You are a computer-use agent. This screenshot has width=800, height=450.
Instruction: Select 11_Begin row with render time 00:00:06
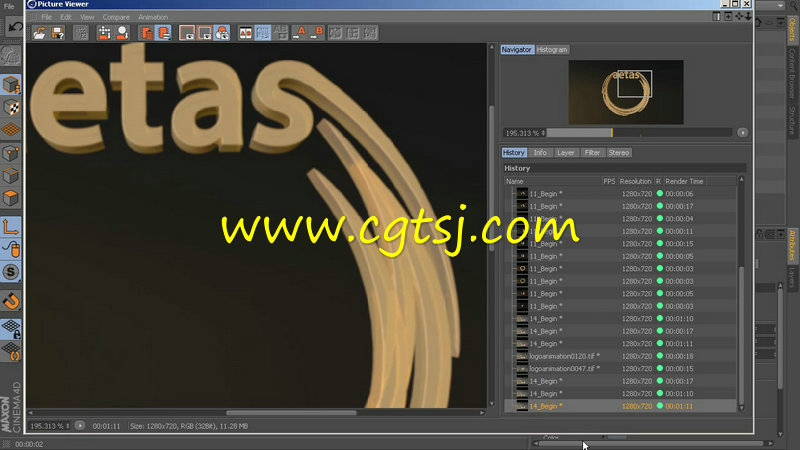620,194
